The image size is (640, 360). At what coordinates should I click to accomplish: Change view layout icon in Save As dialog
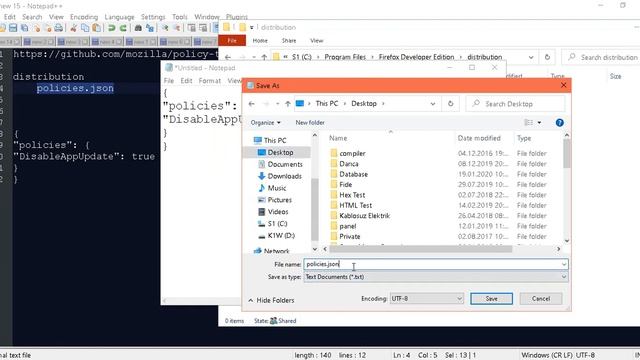529,122
